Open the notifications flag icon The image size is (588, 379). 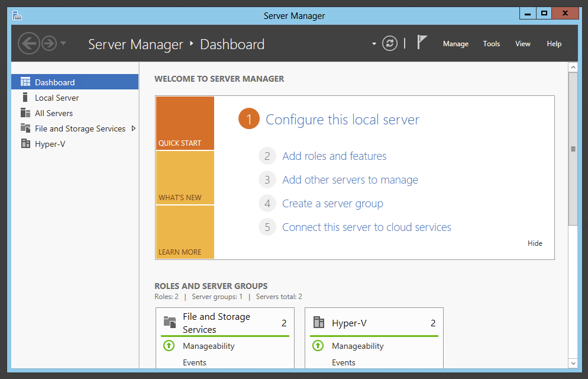click(x=422, y=43)
